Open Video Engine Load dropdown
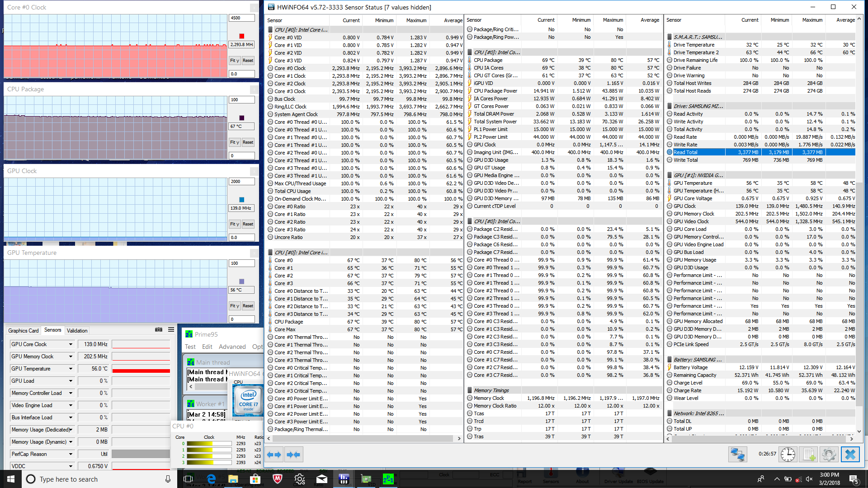 71,405
